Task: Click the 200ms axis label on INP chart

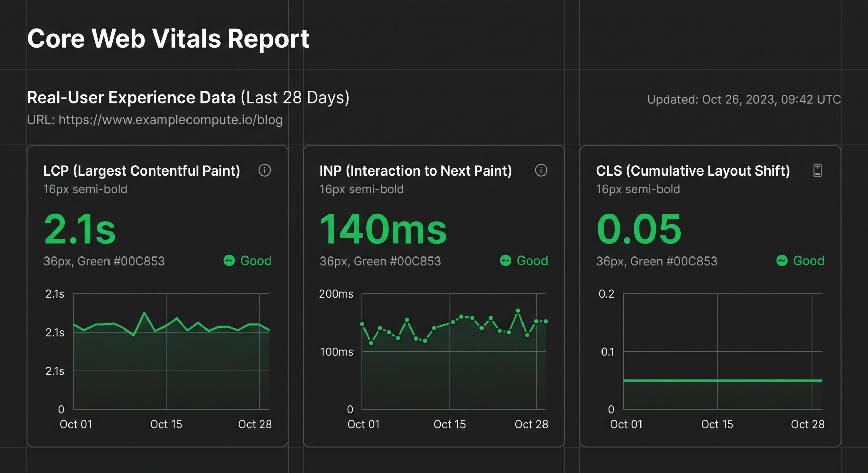Action: tap(336, 294)
